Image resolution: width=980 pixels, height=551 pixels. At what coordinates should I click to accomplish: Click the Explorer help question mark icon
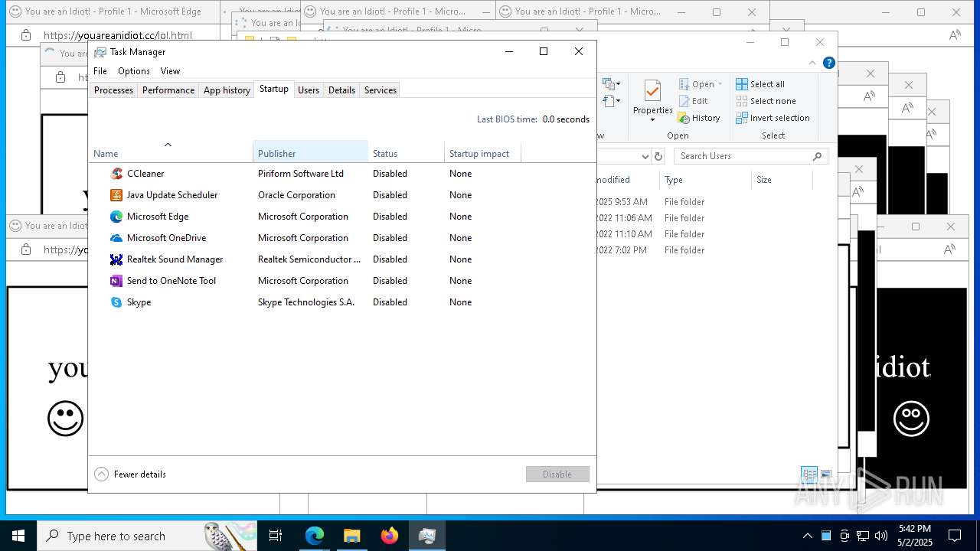[x=829, y=63]
